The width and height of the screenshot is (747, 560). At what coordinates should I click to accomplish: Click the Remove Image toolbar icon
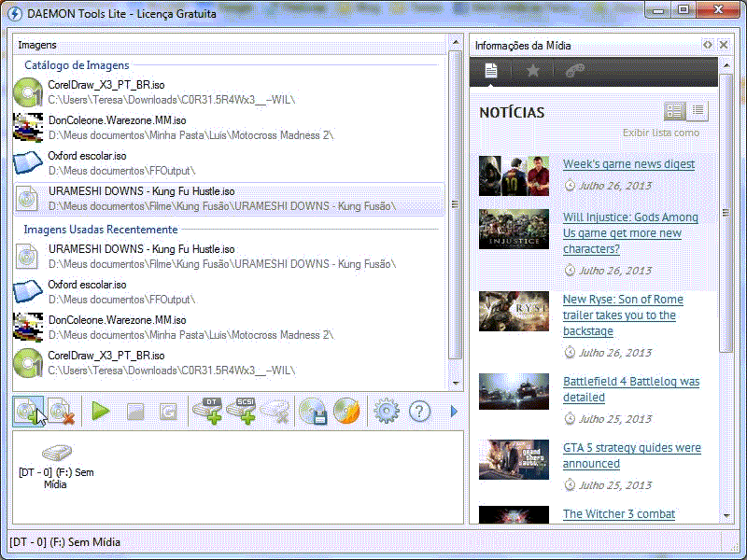point(62,411)
